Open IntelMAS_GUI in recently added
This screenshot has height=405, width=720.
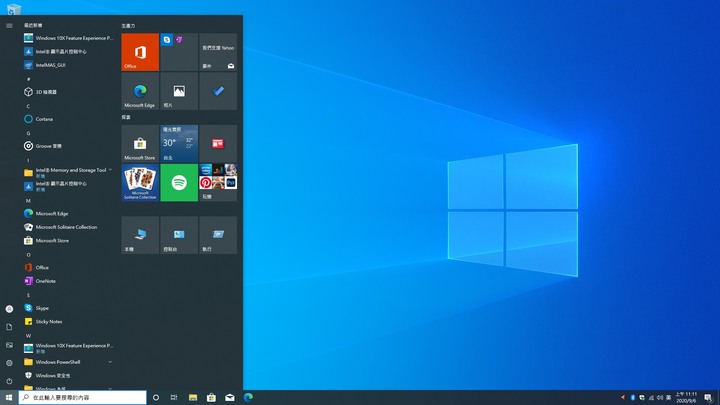[x=68, y=65]
